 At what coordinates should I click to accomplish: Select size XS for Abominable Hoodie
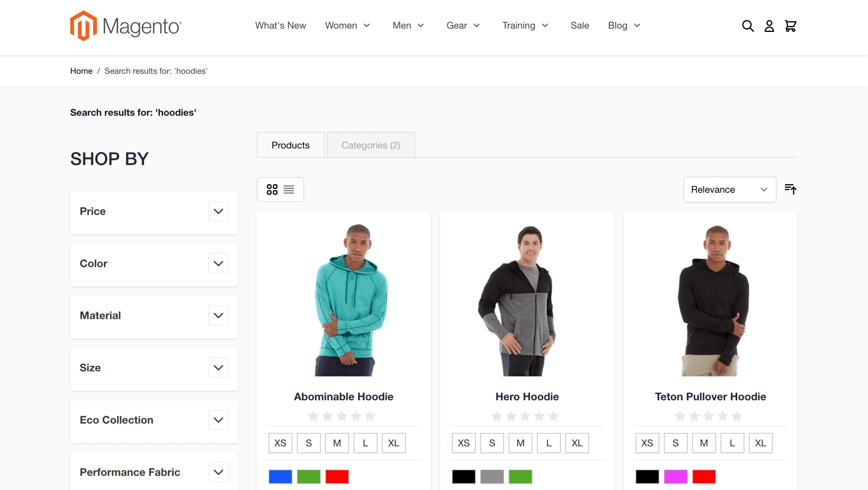coord(280,443)
